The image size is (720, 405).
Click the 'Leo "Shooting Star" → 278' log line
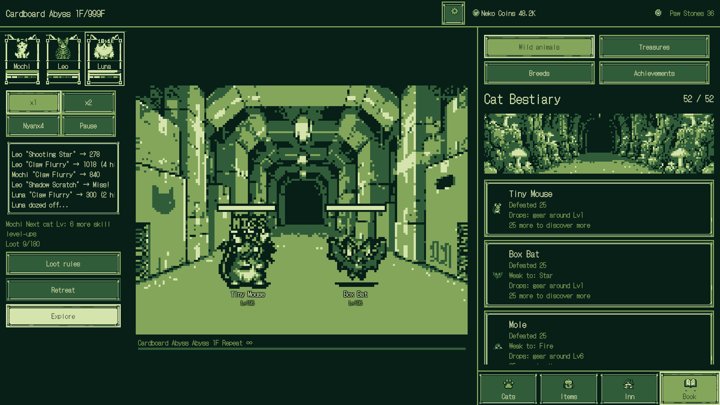pos(56,154)
